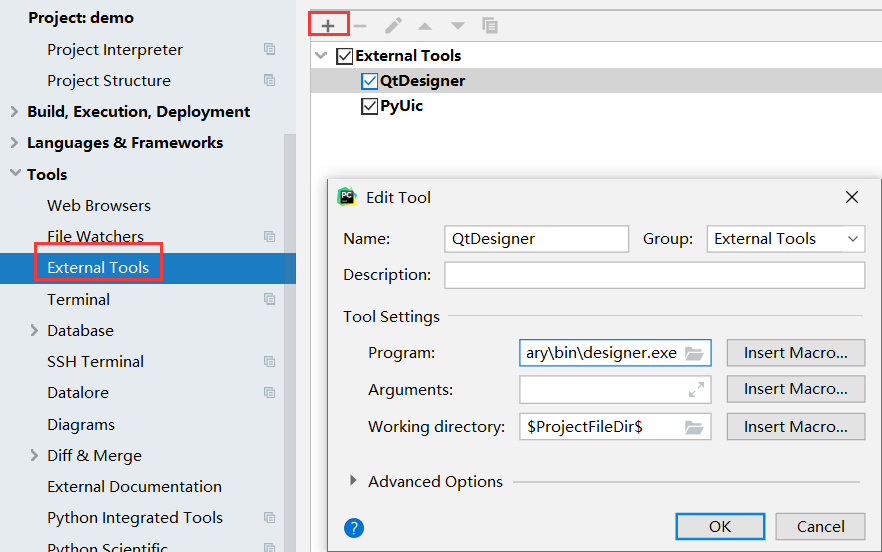The image size is (882, 552).
Task: Toggle the PyUic tool checkbox
Action: coord(369,106)
